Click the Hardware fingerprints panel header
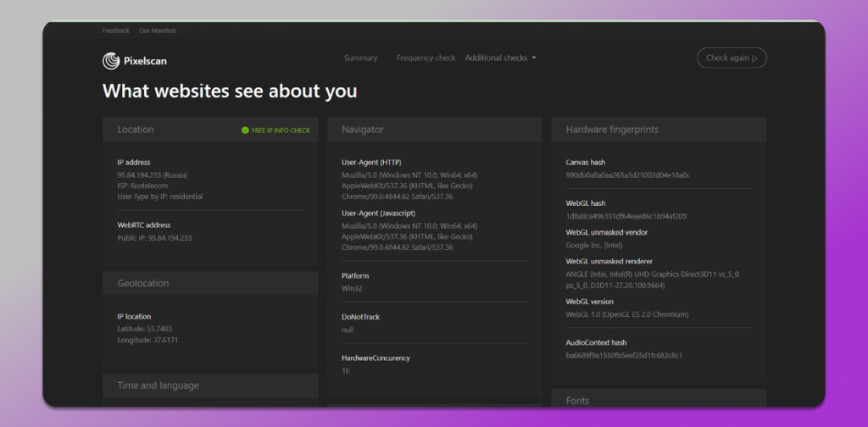The image size is (868, 427). (612, 130)
